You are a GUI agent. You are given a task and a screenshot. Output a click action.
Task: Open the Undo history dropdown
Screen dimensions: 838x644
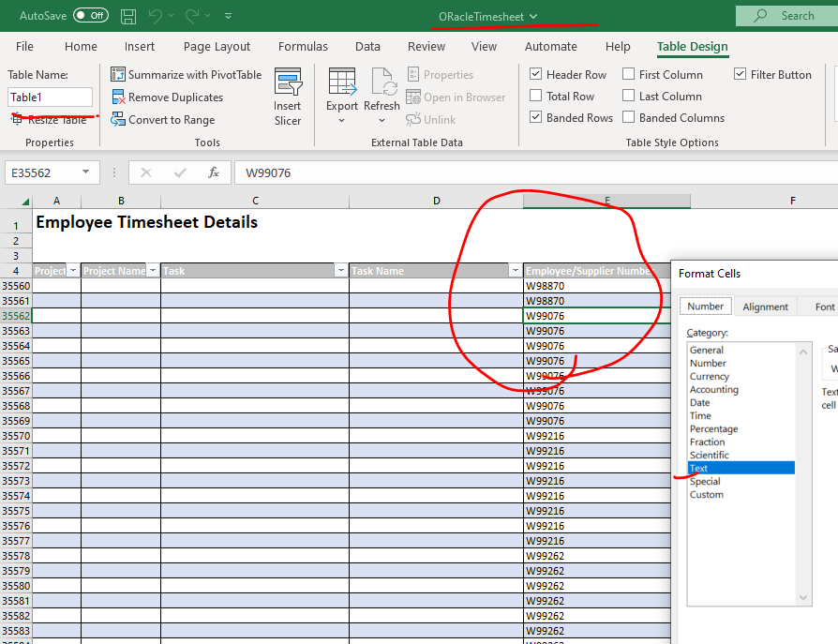(171, 16)
